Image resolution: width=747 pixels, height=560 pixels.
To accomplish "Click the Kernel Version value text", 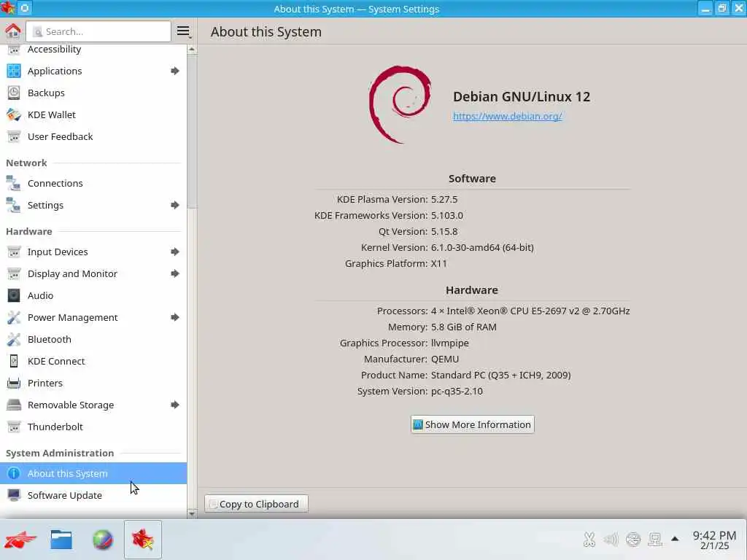I will pos(482,248).
